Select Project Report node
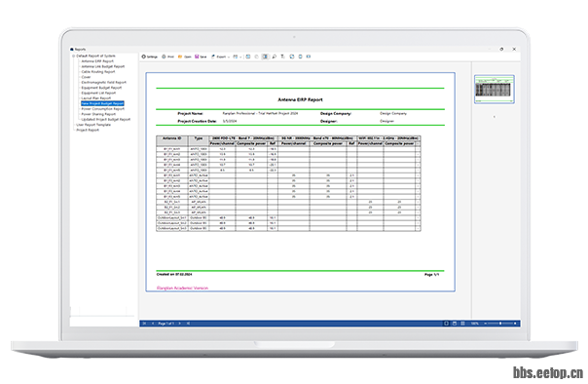 point(88,130)
